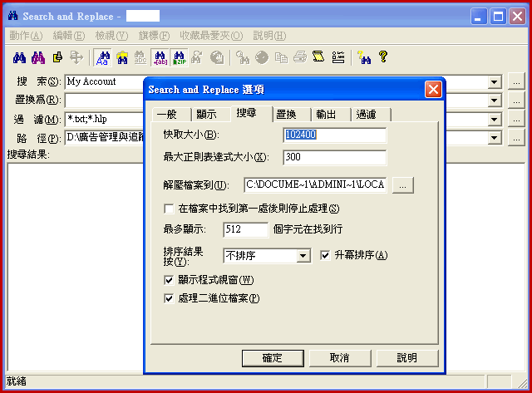Image resolution: width=532 pixels, height=393 pixels.
Task: Click the 快取大小 input field
Action: 334,135
